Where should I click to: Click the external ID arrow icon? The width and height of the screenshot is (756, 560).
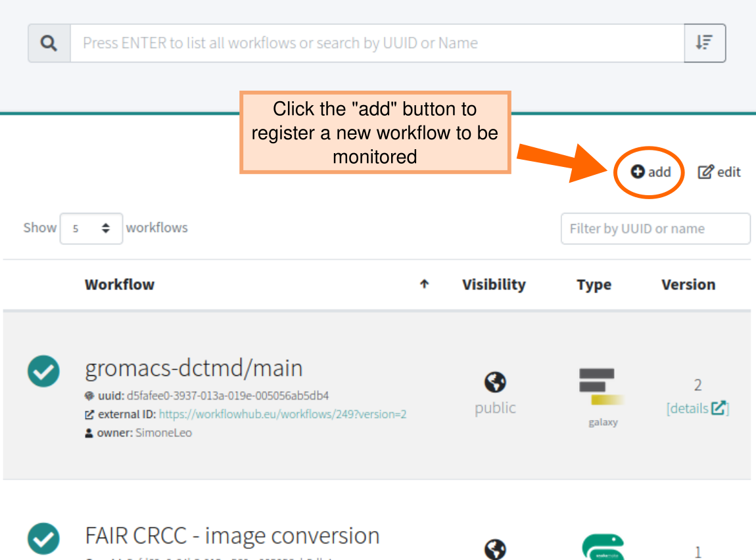click(x=88, y=415)
